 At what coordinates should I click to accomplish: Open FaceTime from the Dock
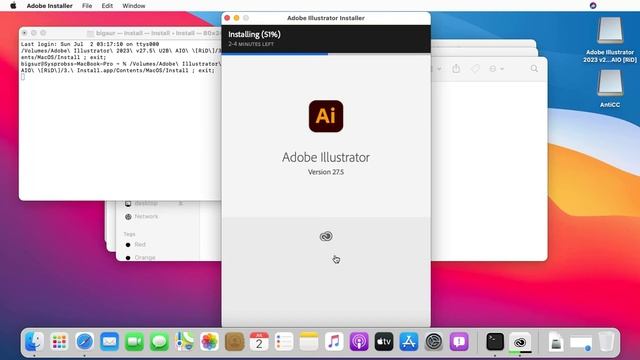tap(134, 342)
